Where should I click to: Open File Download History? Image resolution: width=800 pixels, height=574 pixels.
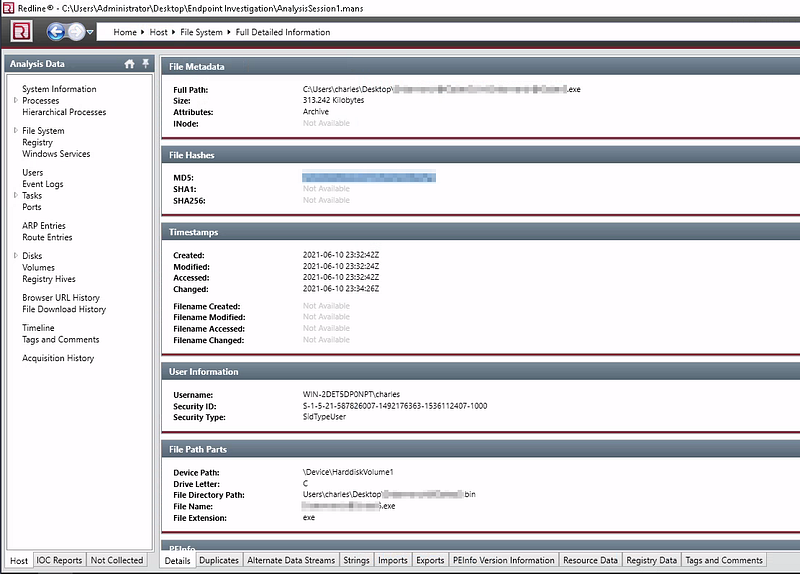[x=64, y=309]
